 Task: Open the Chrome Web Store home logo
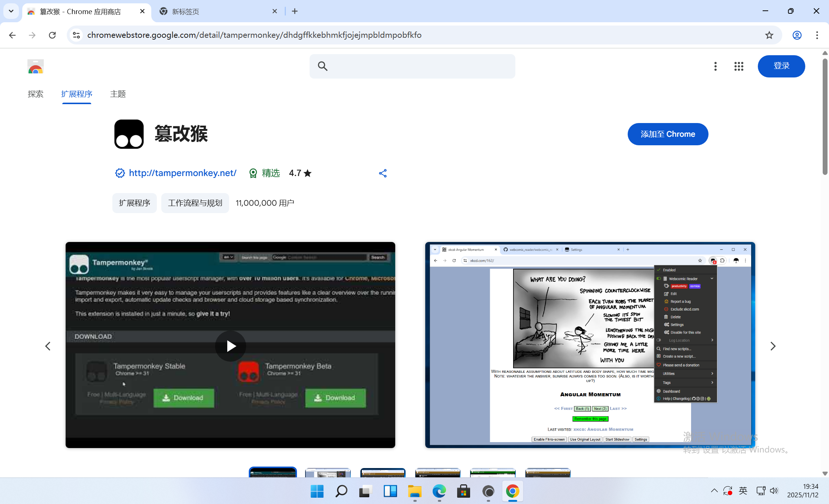[35, 67]
